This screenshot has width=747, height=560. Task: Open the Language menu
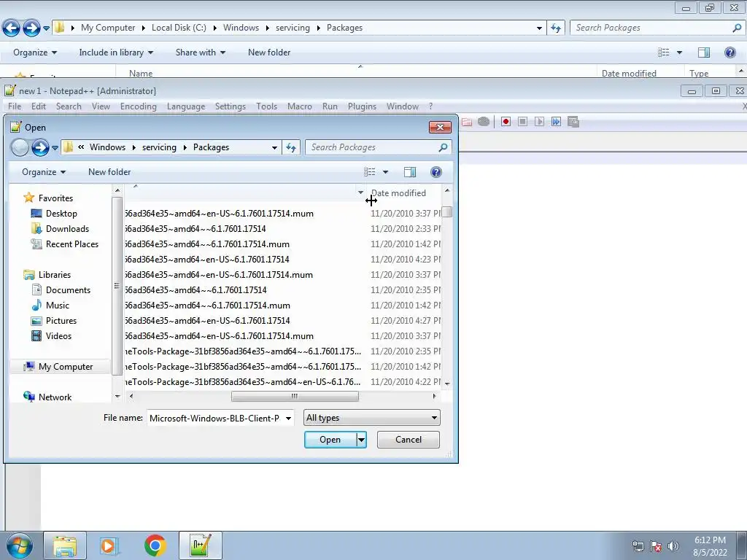(x=186, y=106)
